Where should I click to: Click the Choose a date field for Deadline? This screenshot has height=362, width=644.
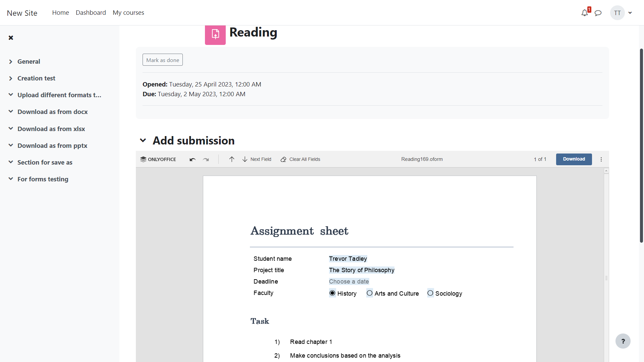click(349, 281)
